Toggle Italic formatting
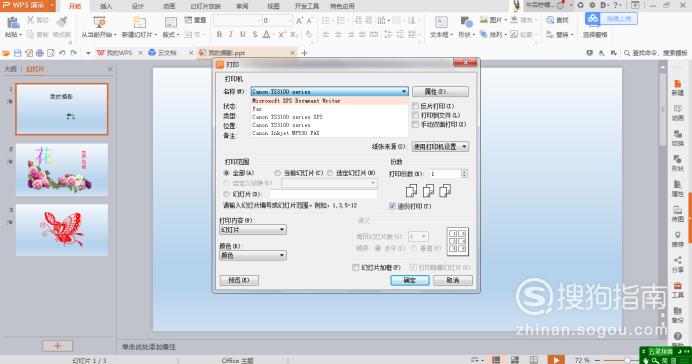This screenshot has height=364, width=692. click(231, 34)
